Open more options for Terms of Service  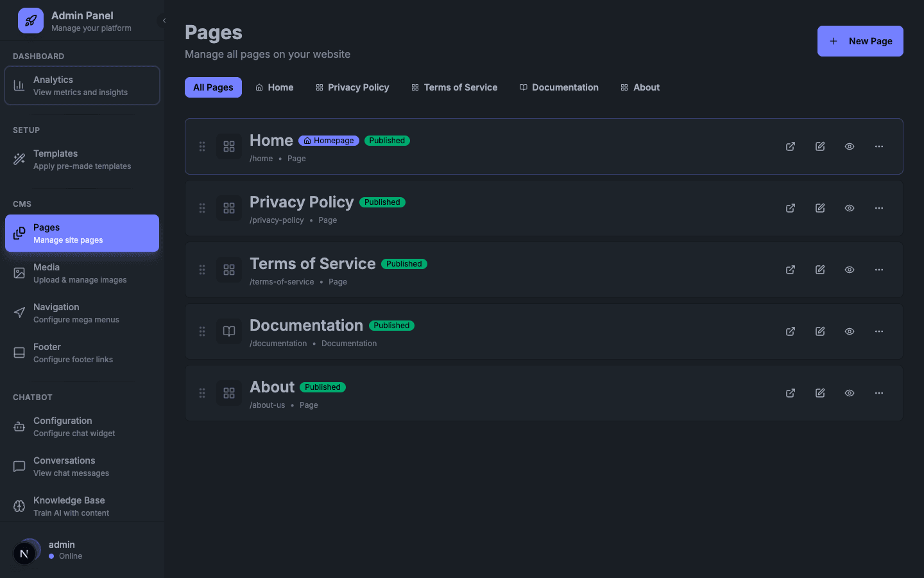[878, 270]
